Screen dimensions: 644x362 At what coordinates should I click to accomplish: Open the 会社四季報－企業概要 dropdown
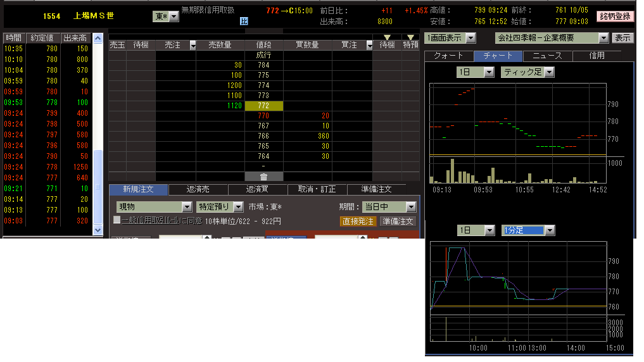603,38
